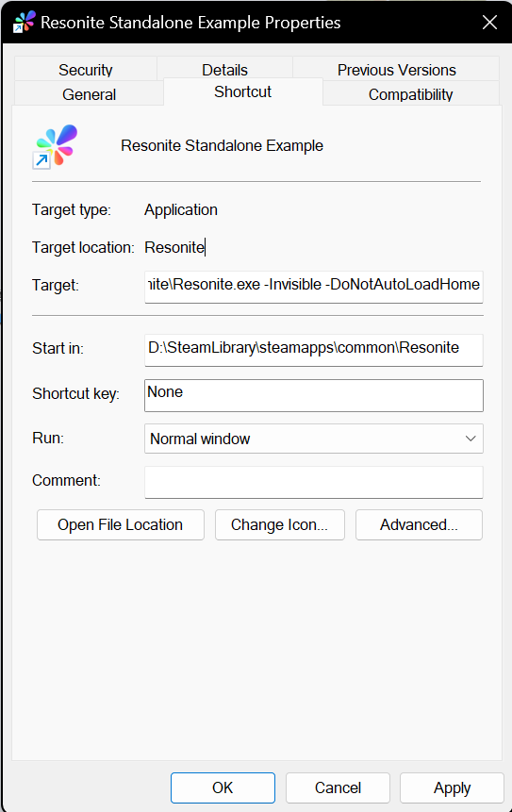Viewport: 512px width, 812px height.
Task: Click the "Shortcut key:" label
Action: point(76,393)
